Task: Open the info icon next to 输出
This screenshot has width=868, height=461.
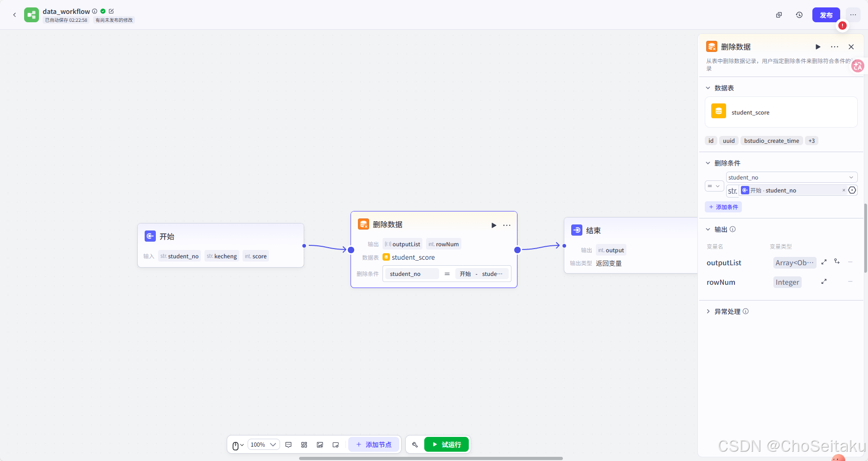Action: [x=733, y=229]
